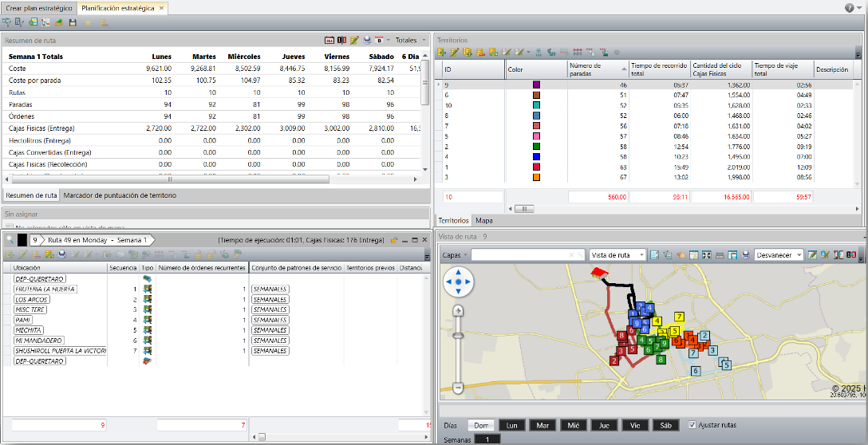
Task: Toggle the Mié day button
Action: coord(574,425)
